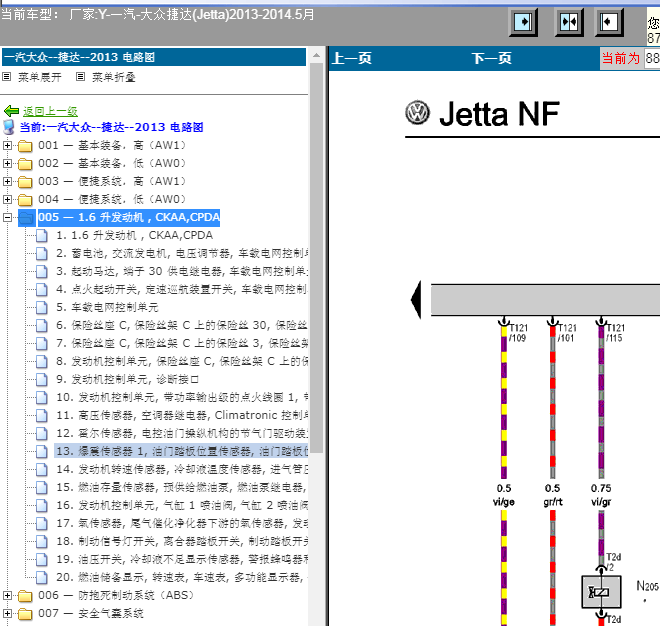Screen dimensions: 660x626
Task: Click page icon of item 1. 1.6 升发动机
Action: tap(42, 236)
